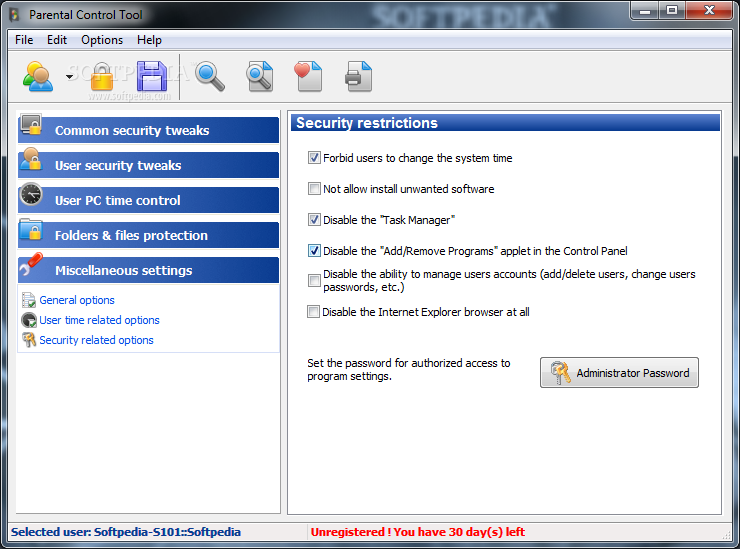Open the Options menu
The width and height of the screenshot is (740, 549).
click(x=102, y=40)
